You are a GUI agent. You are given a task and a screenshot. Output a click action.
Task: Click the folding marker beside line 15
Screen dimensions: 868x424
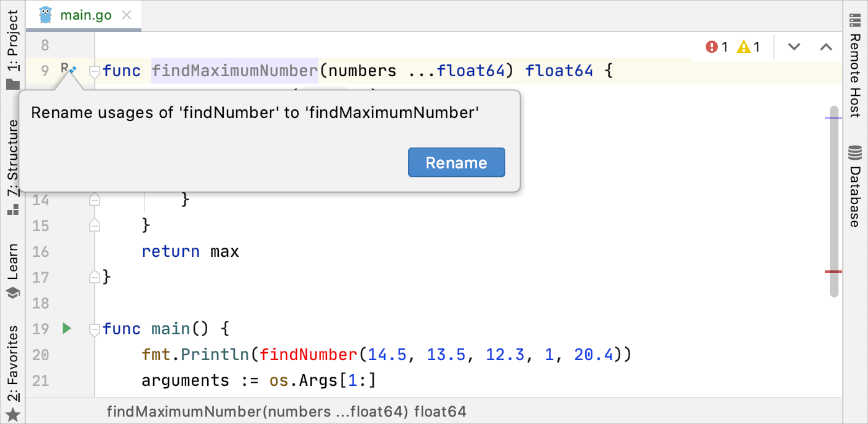[x=94, y=226]
